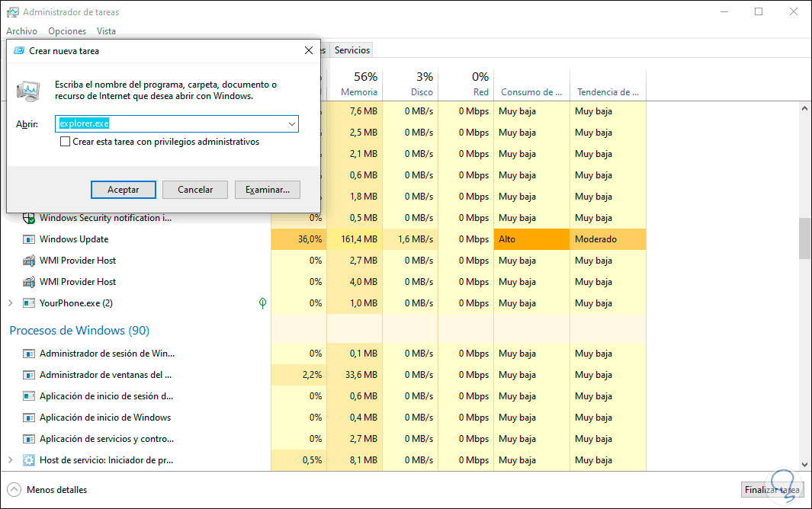Viewport: 812px width, 509px height.
Task: Click the Windows Security notification shield icon
Action: coord(29,218)
